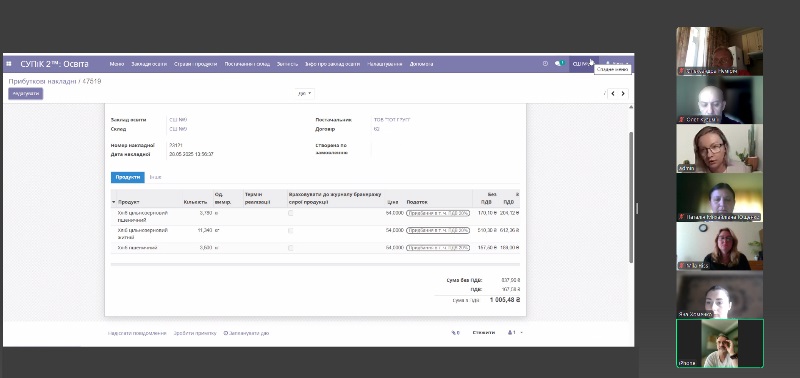Click the Редагувати button
The height and width of the screenshot is (378, 800).
click(x=26, y=94)
